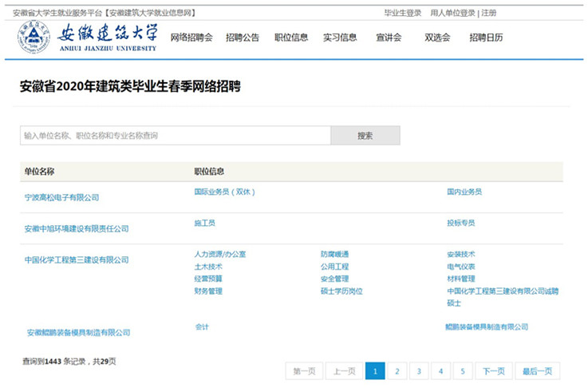Go to page 3 of results

(x=419, y=371)
